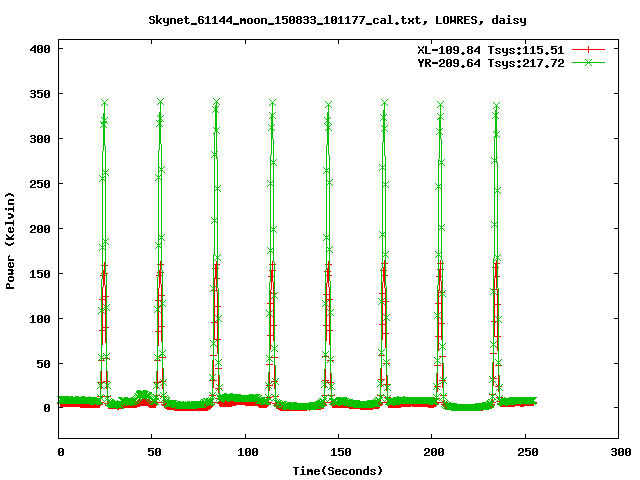Click the green YR legend line sample

[x=588, y=62]
